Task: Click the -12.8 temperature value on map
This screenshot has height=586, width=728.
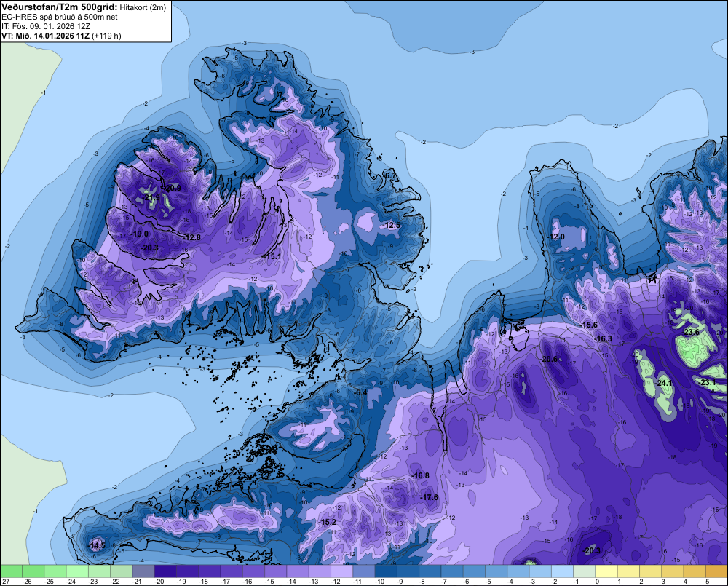Action: pyautogui.click(x=192, y=237)
